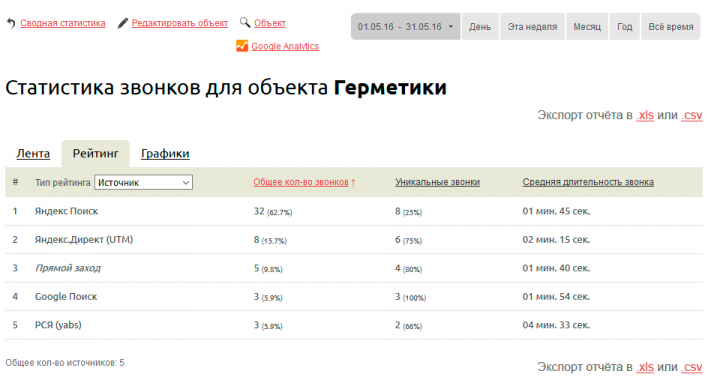Open date range picker 01.05.16 - 31.05.16
Viewport: 720px width, 380px height.
click(x=405, y=27)
